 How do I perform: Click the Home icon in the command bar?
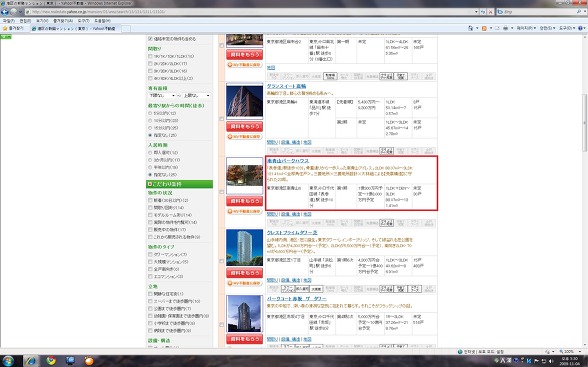click(471, 28)
